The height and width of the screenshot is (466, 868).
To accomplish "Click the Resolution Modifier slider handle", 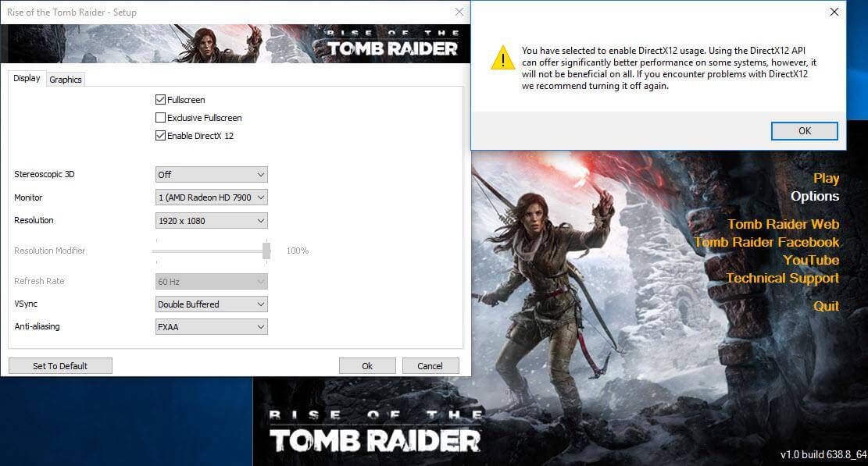I will tap(266, 251).
